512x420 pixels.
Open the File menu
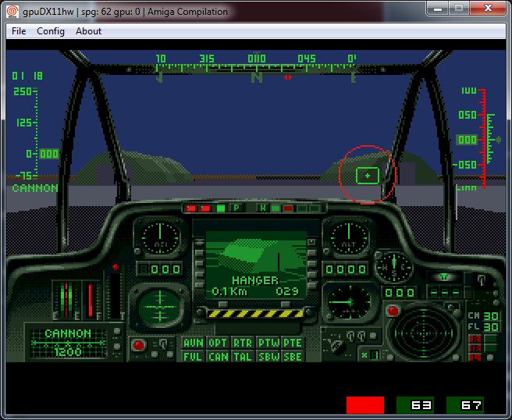click(19, 31)
